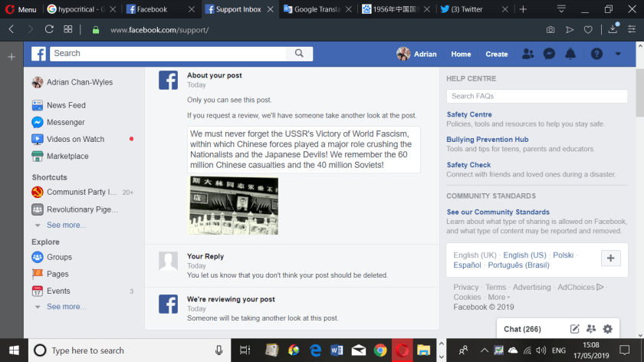Switch language to Português (Brasil)

tap(518, 265)
